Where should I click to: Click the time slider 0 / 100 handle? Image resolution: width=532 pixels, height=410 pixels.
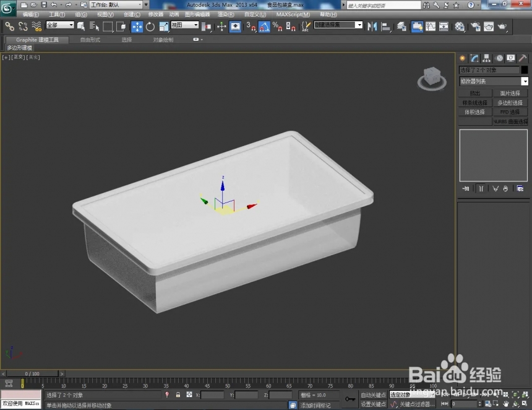32,373
